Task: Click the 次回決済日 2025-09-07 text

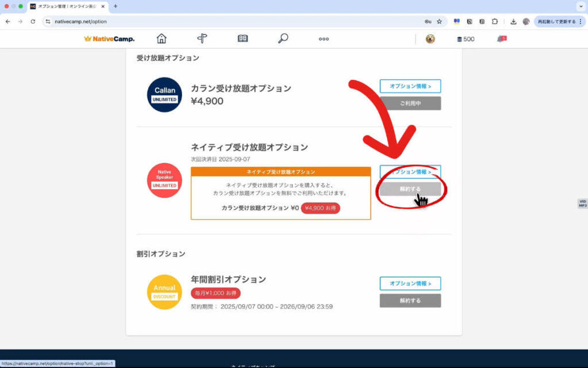Action: [x=220, y=159]
